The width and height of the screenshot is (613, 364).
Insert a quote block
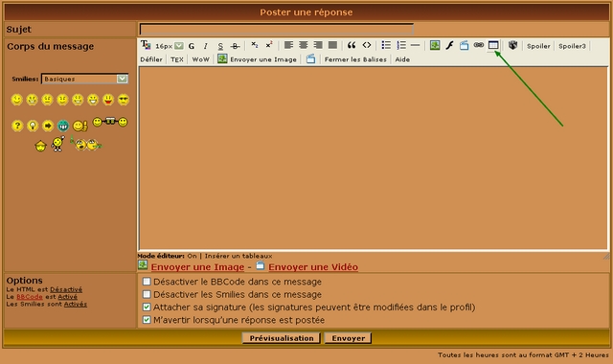(x=352, y=45)
